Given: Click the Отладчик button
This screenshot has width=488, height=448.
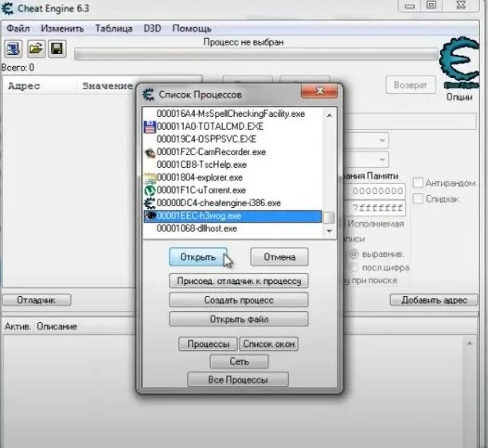Looking at the screenshot, I should (37, 300).
